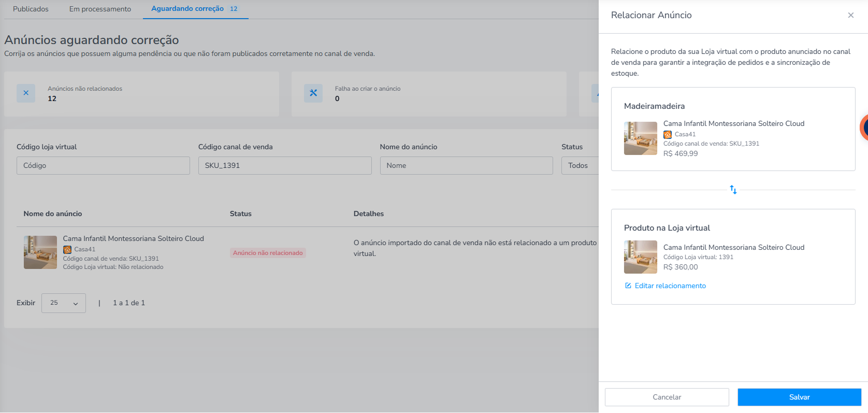Click the edit pencil icon beside Editar relacionamento

tap(628, 286)
